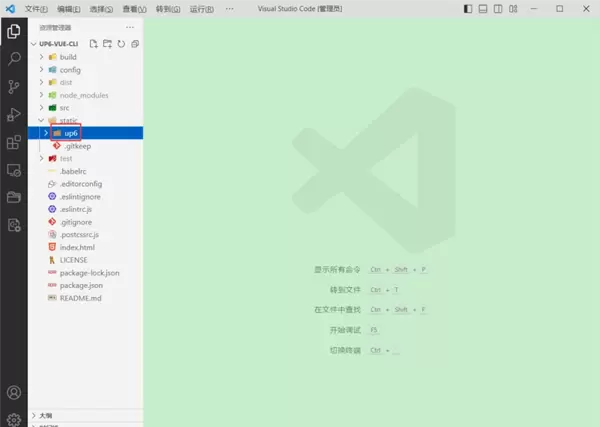
Task: Open the Manage settings gear icon
Action: pyautogui.click(x=14, y=419)
